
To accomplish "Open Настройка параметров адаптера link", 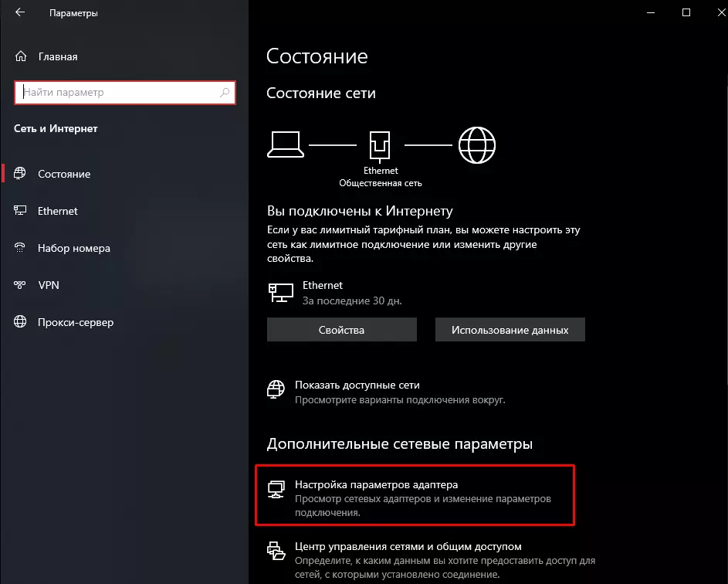I will tap(376, 485).
